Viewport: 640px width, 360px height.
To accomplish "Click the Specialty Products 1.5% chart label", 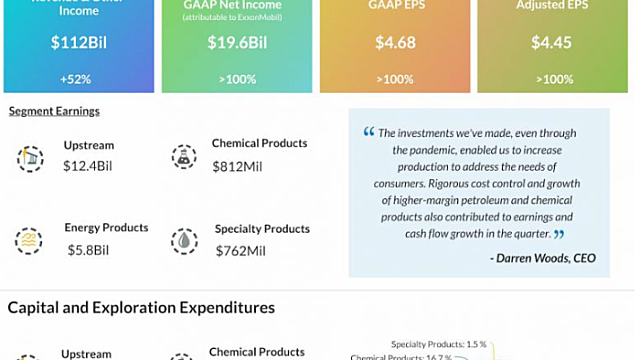I will [x=439, y=344].
